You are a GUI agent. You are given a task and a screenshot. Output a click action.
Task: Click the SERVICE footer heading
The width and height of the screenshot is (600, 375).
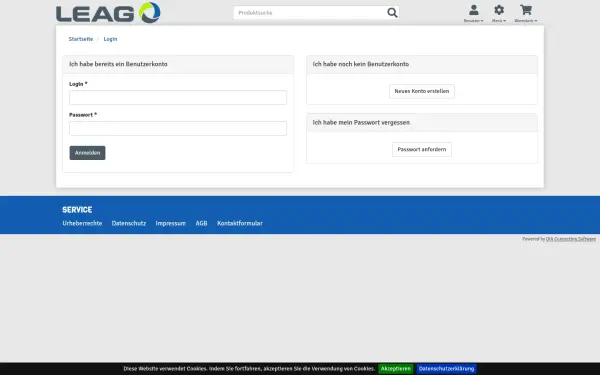(77, 210)
